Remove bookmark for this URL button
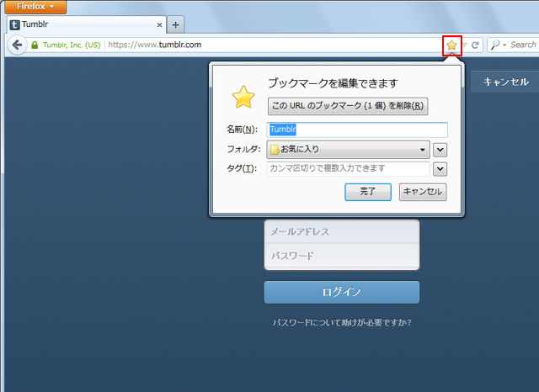Image resolution: width=539 pixels, height=392 pixels. [x=348, y=106]
